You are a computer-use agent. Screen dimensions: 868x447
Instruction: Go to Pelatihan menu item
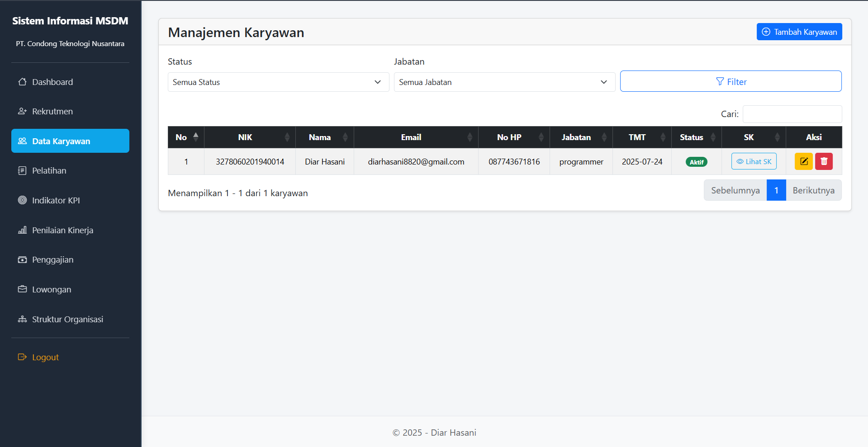49,170
